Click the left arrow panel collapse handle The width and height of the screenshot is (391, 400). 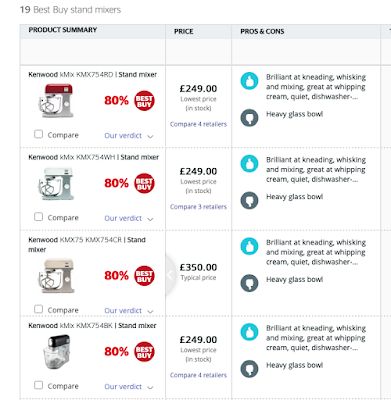pyautogui.click(x=170, y=275)
